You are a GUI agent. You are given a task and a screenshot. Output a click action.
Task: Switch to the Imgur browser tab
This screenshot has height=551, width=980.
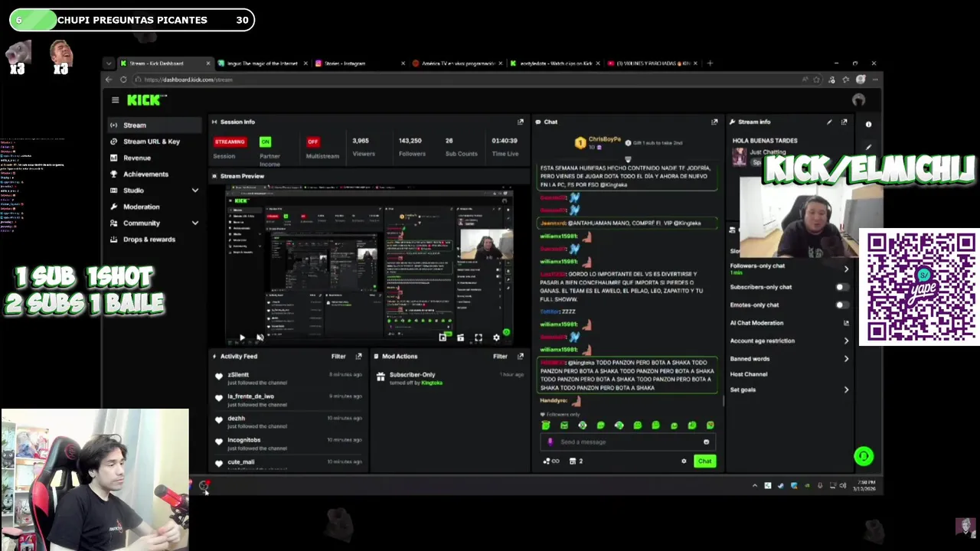263,64
